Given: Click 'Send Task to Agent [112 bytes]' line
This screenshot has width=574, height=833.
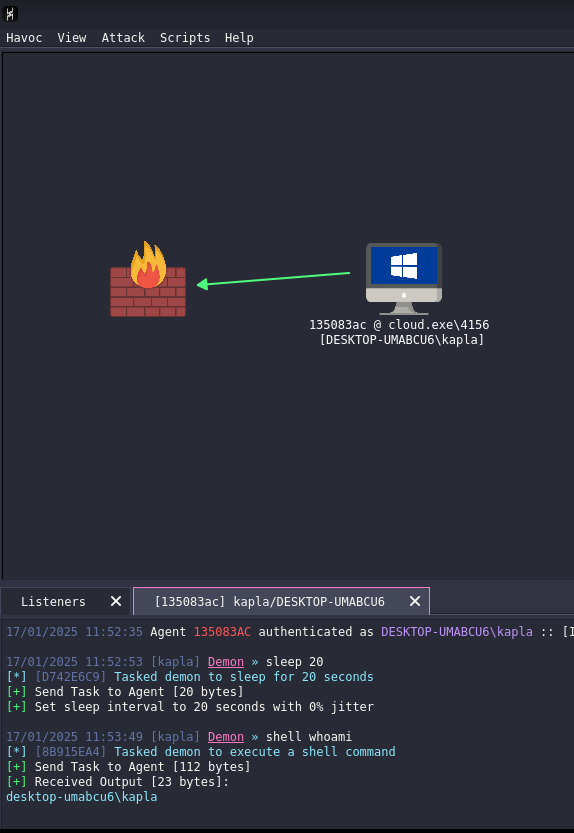Looking at the screenshot, I should (x=128, y=767).
